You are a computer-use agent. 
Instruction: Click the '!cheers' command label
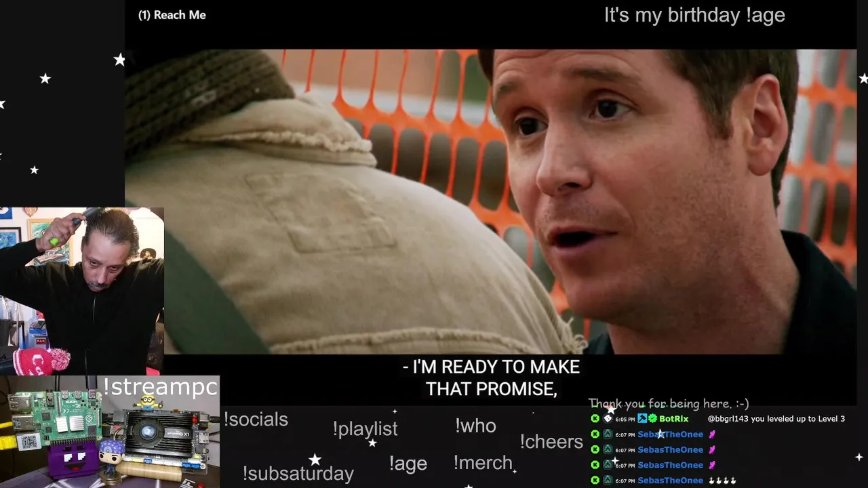pyautogui.click(x=551, y=442)
